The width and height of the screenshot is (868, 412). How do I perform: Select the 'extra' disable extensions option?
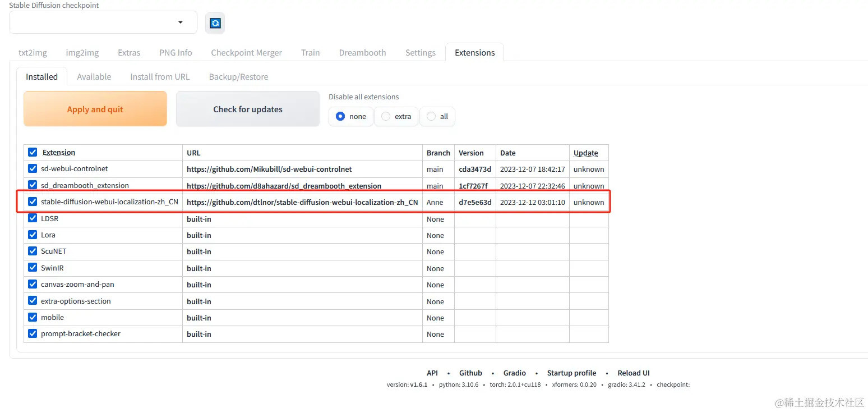tap(396, 117)
